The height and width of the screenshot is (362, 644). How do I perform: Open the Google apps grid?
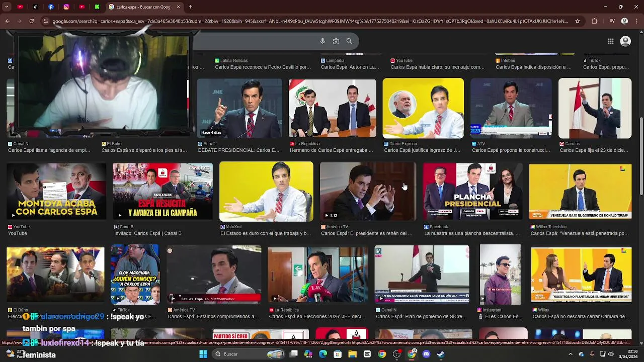[x=610, y=41]
